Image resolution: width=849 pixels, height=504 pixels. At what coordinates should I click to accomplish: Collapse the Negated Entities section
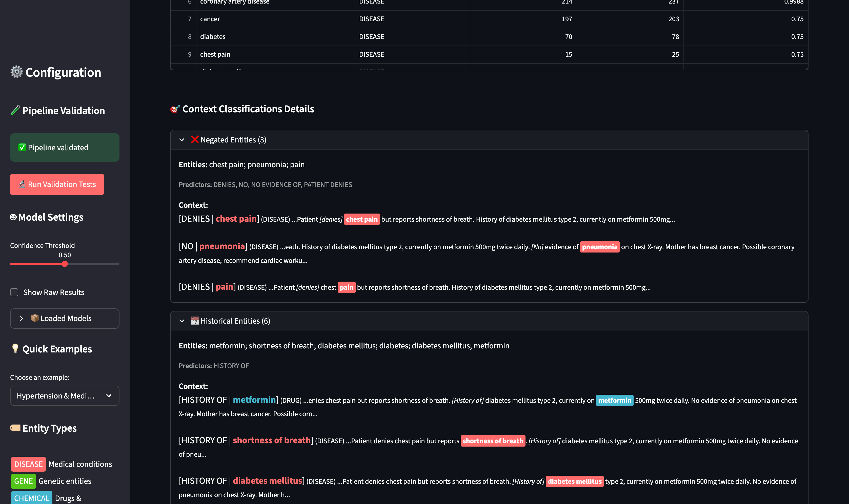[x=182, y=140]
